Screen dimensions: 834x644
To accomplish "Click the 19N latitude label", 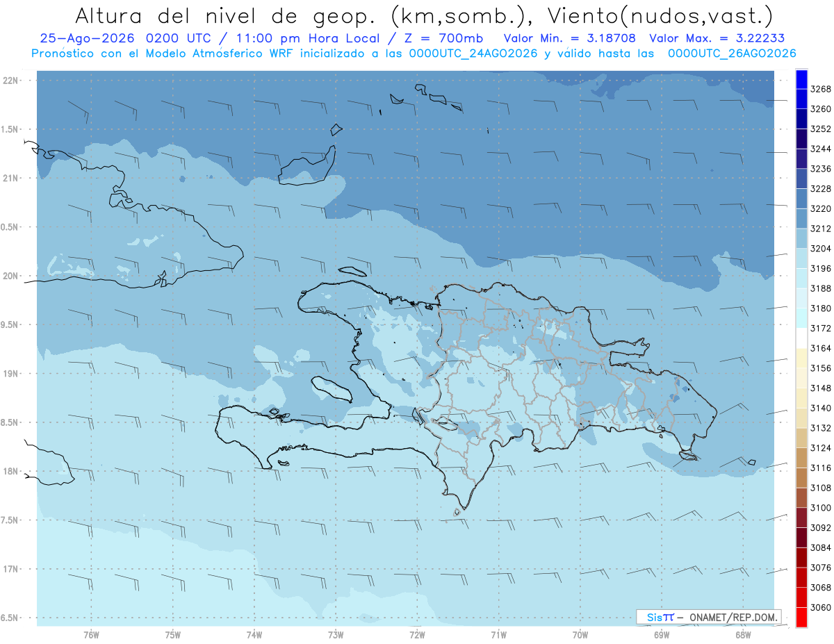I will 10,374.
